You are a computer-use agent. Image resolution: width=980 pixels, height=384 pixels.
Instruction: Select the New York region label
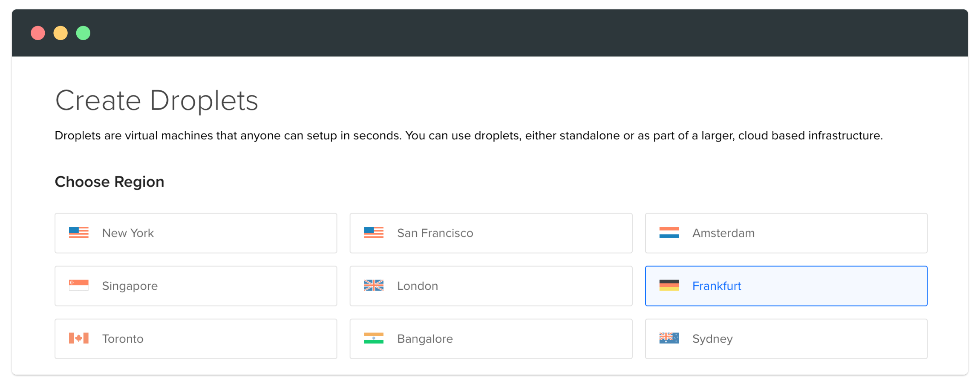click(128, 233)
